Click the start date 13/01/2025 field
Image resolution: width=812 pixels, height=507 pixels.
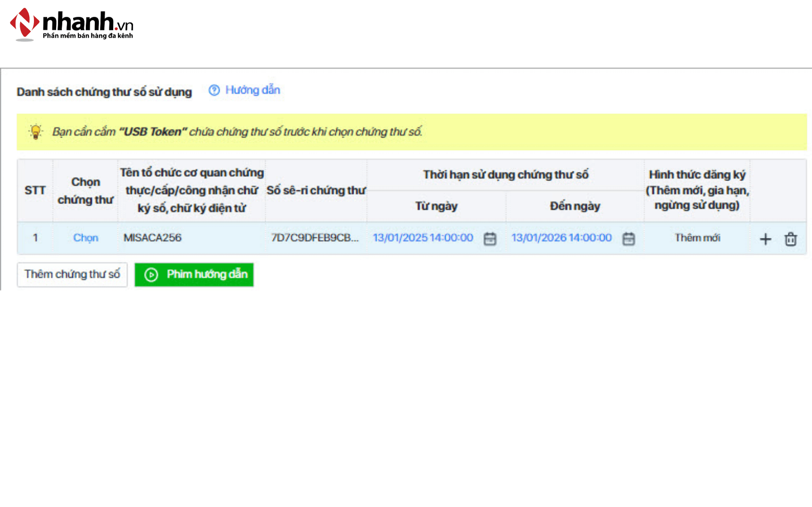tap(423, 238)
